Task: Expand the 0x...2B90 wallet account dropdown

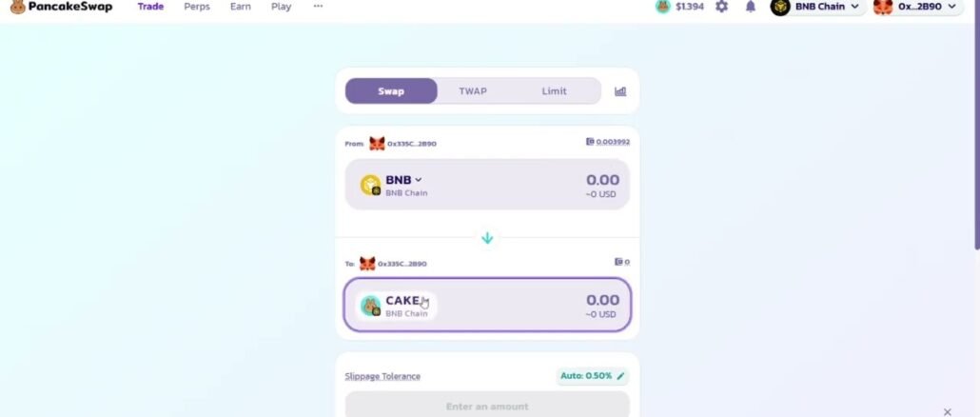Action: coord(917,7)
